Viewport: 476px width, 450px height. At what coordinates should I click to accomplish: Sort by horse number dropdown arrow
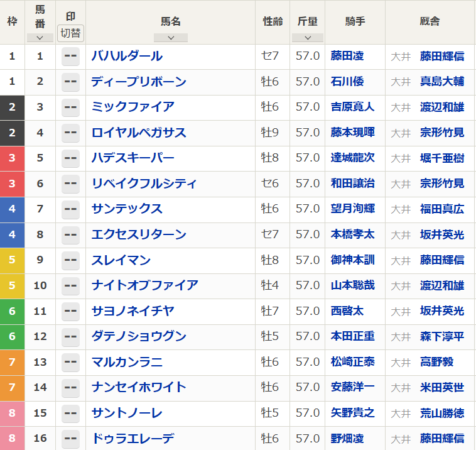[x=40, y=38]
